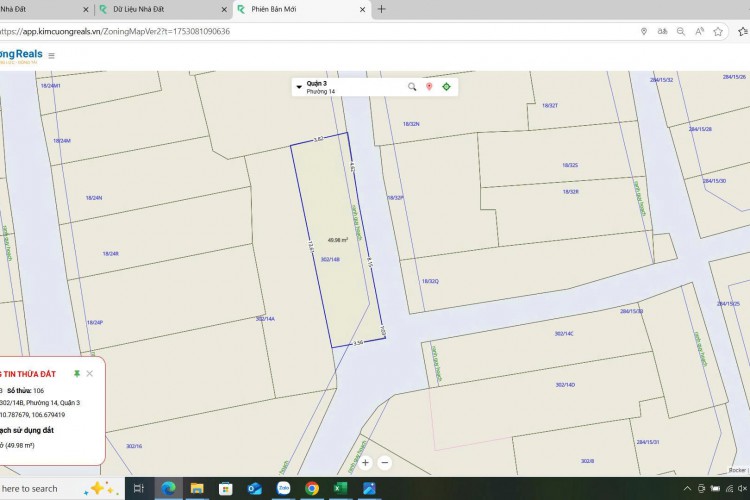Pin the land parcel info panel

pos(77,373)
